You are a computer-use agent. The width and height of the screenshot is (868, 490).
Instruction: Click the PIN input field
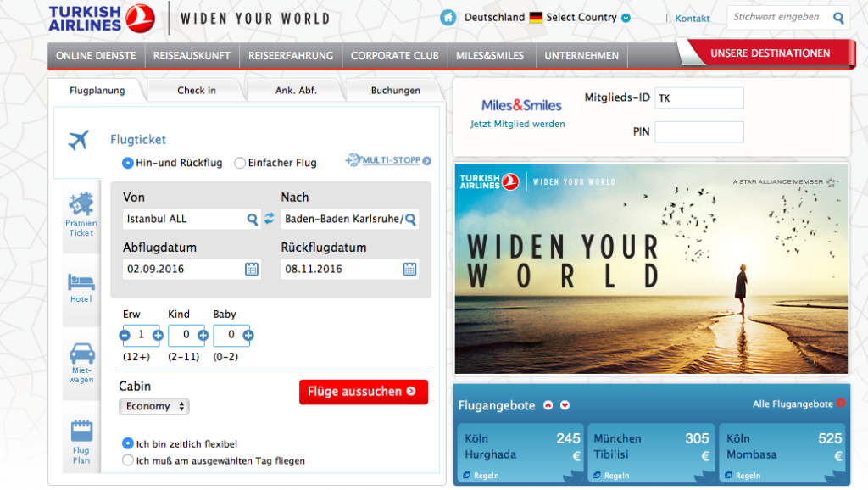click(699, 131)
